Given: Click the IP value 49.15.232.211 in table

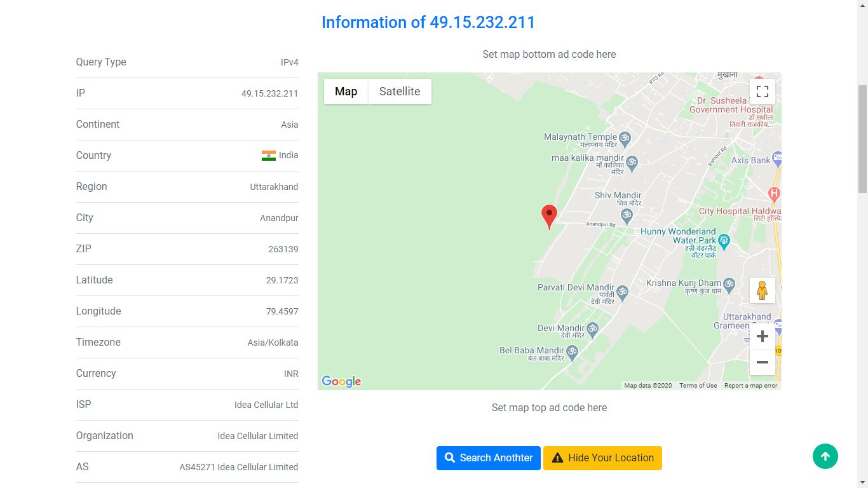Looking at the screenshot, I should pyautogui.click(x=269, y=93).
